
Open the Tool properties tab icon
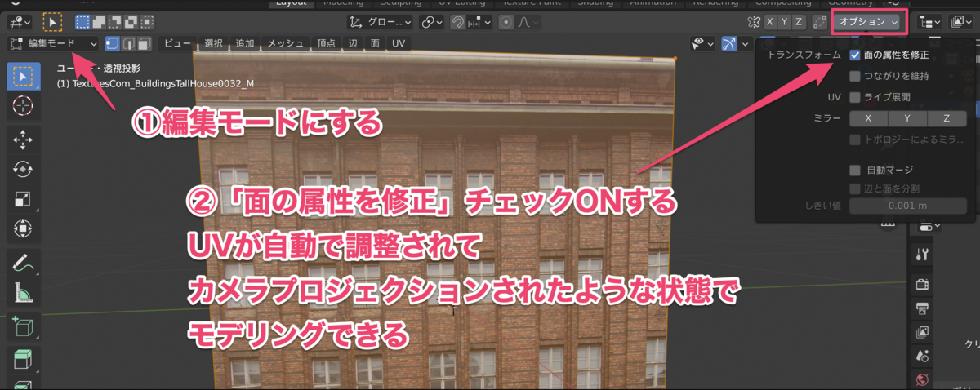(x=924, y=254)
